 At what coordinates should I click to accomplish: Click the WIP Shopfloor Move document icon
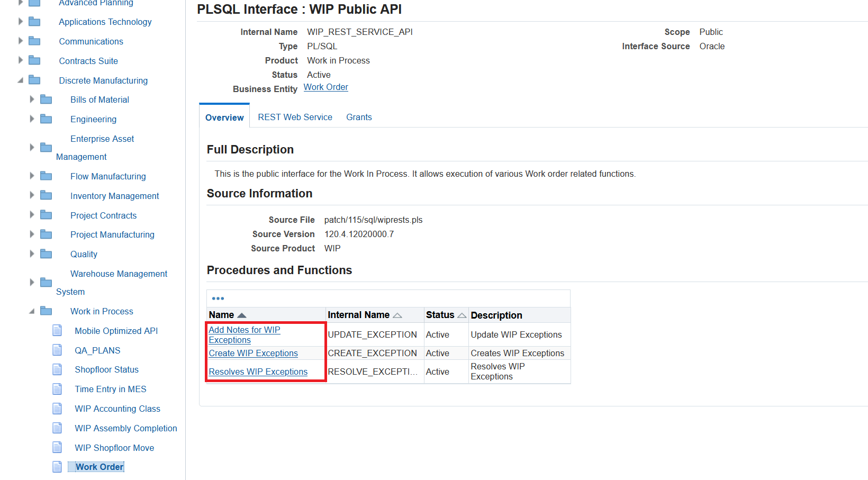[57, 447]
